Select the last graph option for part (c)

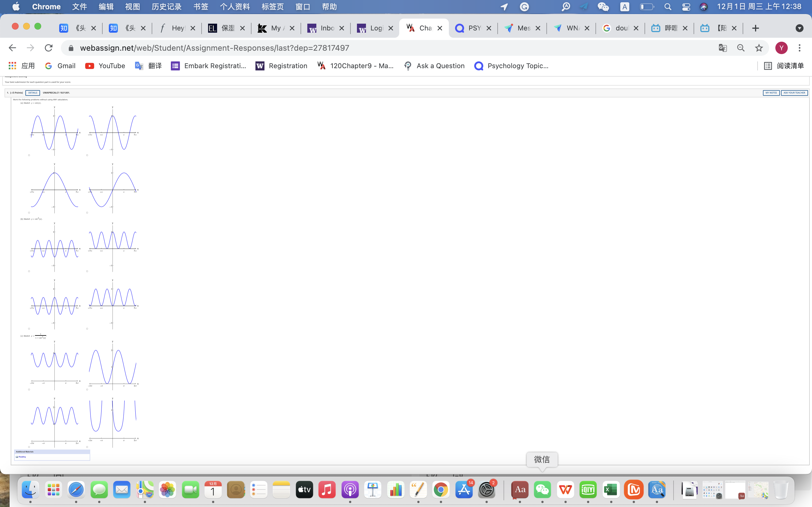point(87,447)
